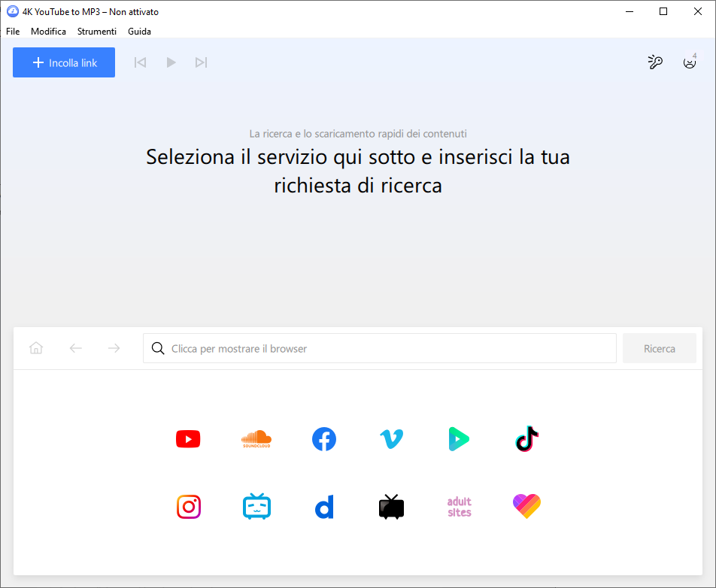Open the activation key icon

coord(655,62)
